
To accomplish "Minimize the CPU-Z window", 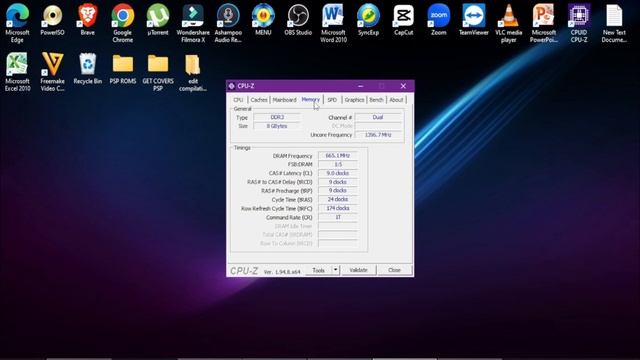I will tap(360, 86).
